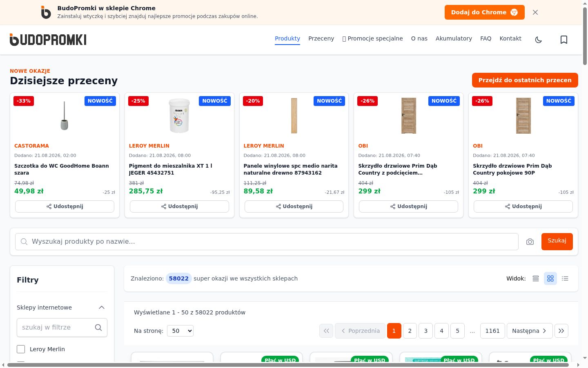Open the JEGER pigment product image
The width and height of the screenshot is (588, 368).
(179, 116)
